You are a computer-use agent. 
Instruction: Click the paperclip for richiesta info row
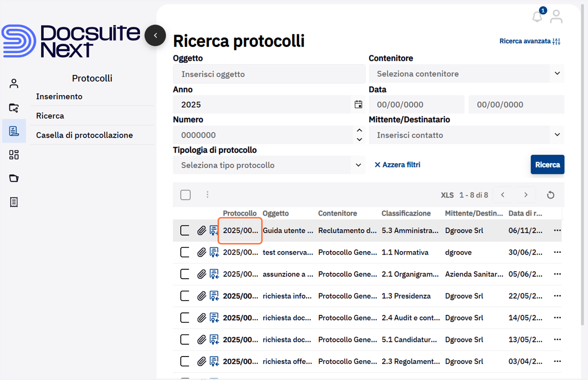(x=201, y=296)
